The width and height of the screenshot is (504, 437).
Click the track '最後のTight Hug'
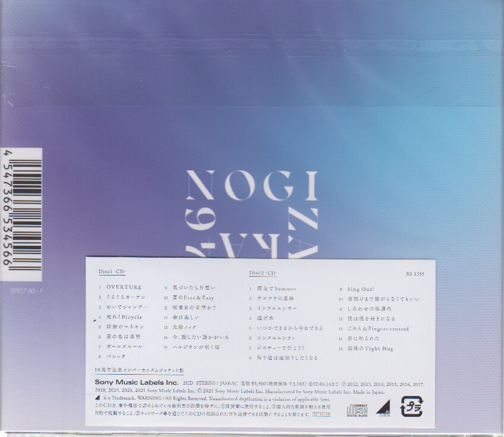370,349
